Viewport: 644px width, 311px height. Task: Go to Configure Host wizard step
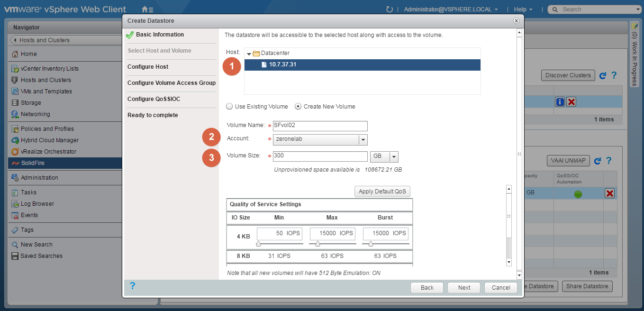click(148, 67)
